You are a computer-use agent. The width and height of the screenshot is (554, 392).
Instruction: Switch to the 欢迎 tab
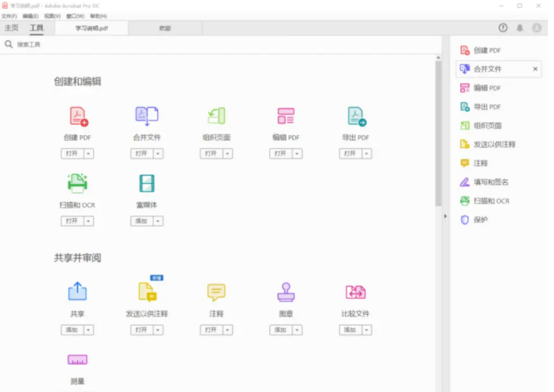[165, 28]
